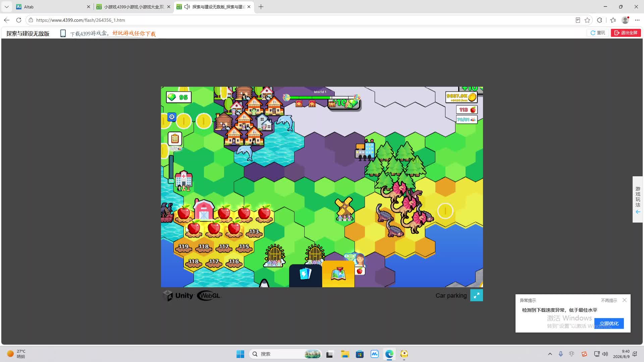This screenshot has width=644, height=362.
Task: Click the 78/81 population counter
Action: [x=467, y=120]
